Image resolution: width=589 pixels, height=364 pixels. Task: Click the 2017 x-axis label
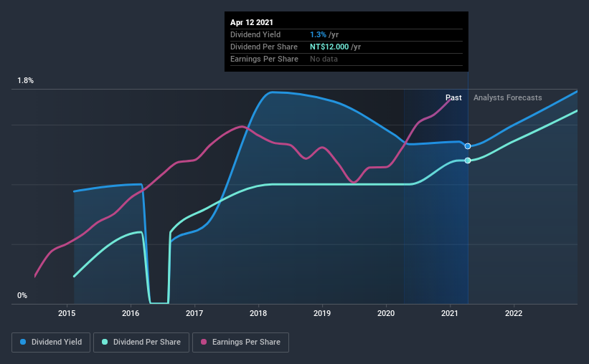coord(194,313)
